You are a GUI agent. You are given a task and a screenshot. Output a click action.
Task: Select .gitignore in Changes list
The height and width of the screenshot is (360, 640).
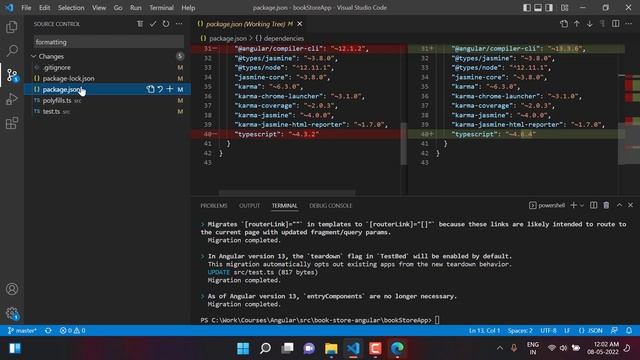pyautogui.click(x=107, y=67)
